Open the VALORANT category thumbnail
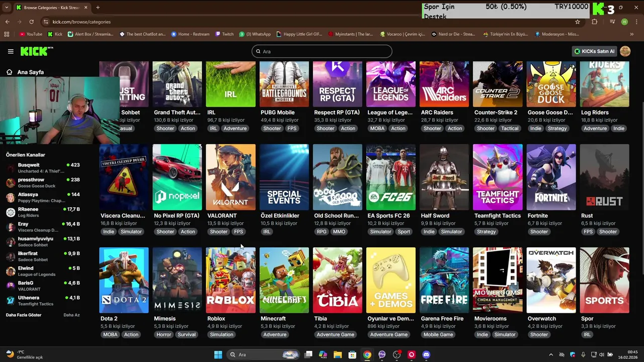Viewport: 644px width, 362px height. 230,177
